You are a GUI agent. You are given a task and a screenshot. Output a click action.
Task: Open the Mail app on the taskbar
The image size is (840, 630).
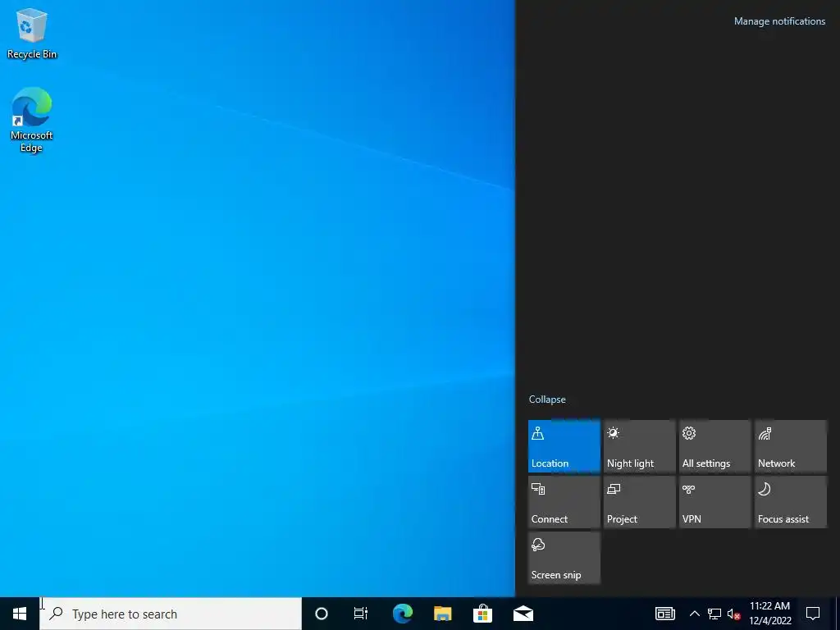(523, 614)
